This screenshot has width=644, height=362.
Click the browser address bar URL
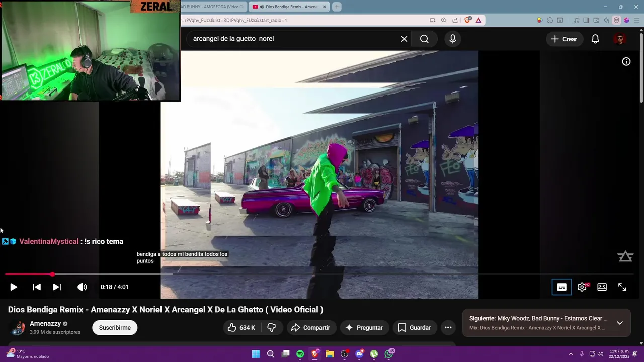(302, 20)
